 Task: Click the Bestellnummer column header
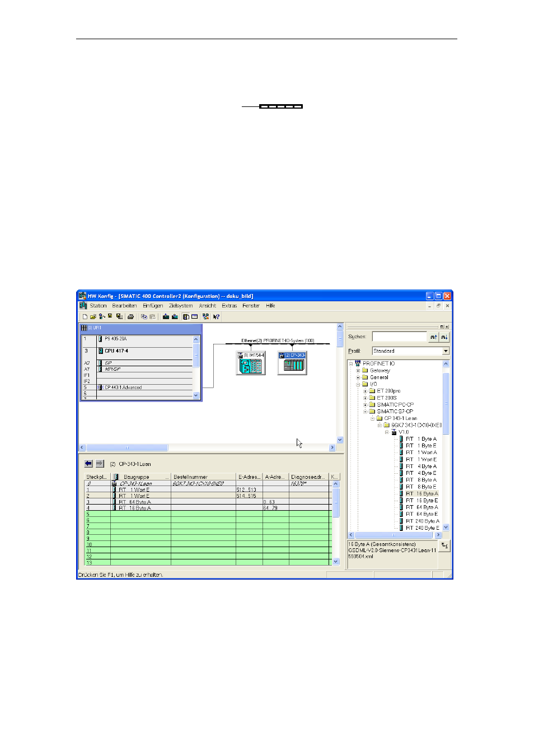pyautogui.click(x=204, y=477)
